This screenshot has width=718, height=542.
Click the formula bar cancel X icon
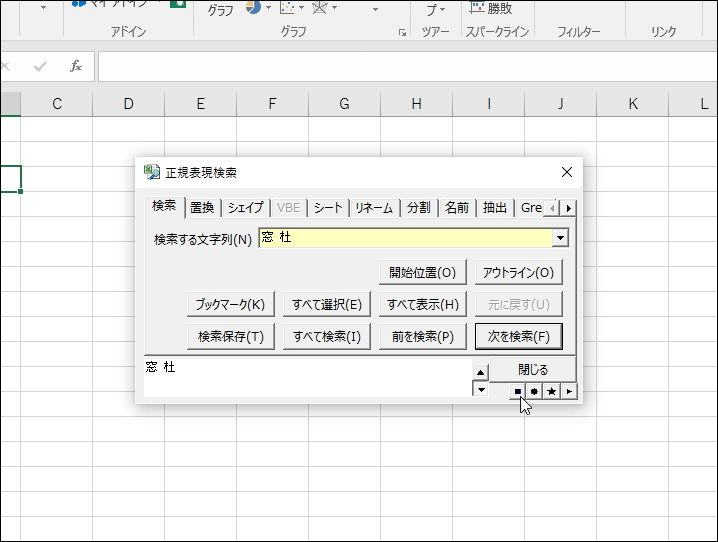[5, 66]
